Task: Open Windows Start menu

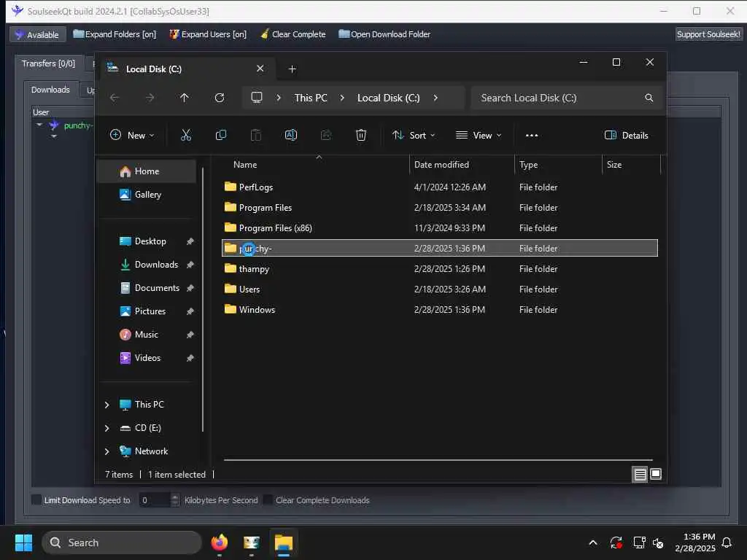Action: coord(23,542)
